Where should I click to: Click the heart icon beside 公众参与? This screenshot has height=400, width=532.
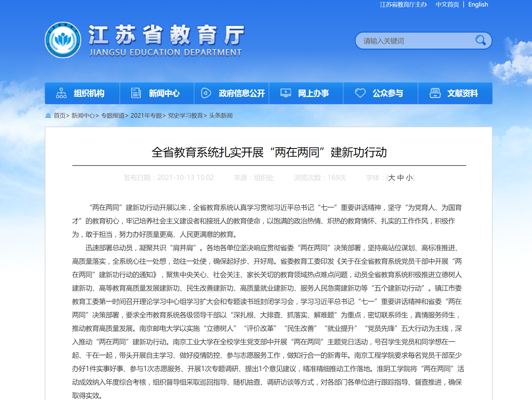pyautogui.click(x=360, y=93)
